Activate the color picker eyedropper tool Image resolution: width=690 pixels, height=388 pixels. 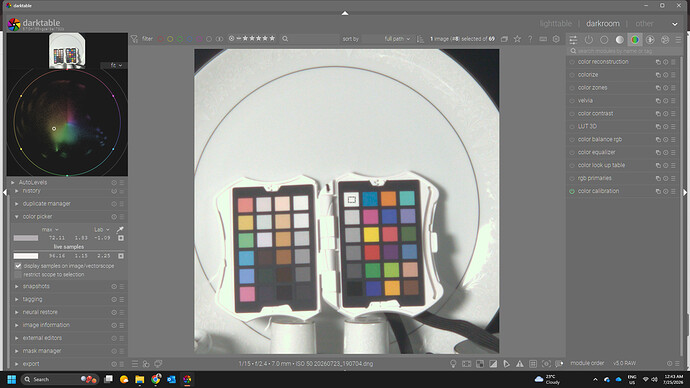click(120, 229)
